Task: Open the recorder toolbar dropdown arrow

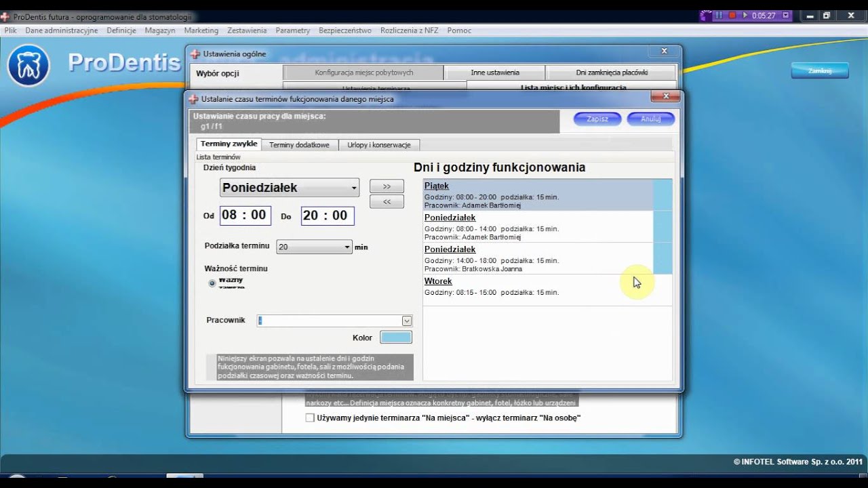Action: click(x=785, y=15)
